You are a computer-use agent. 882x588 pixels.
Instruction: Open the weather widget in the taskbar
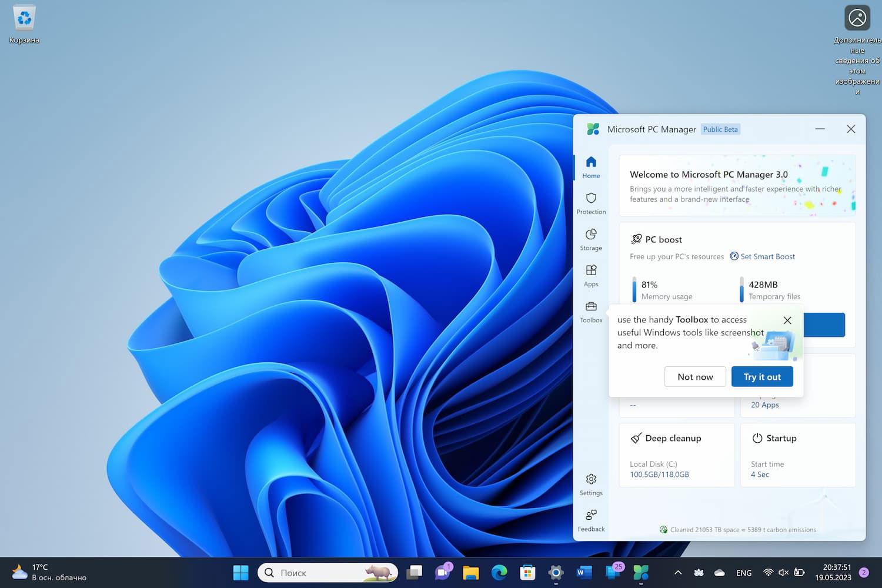coord(49,572)
